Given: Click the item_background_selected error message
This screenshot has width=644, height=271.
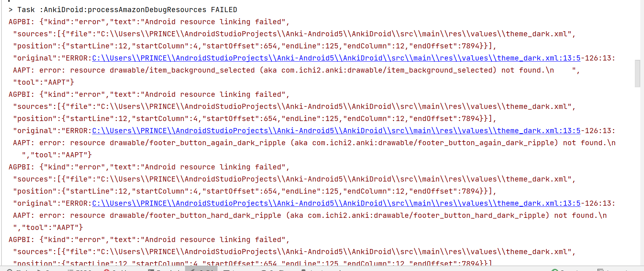Looking at the screenshot, I should (x=257, y=70).
